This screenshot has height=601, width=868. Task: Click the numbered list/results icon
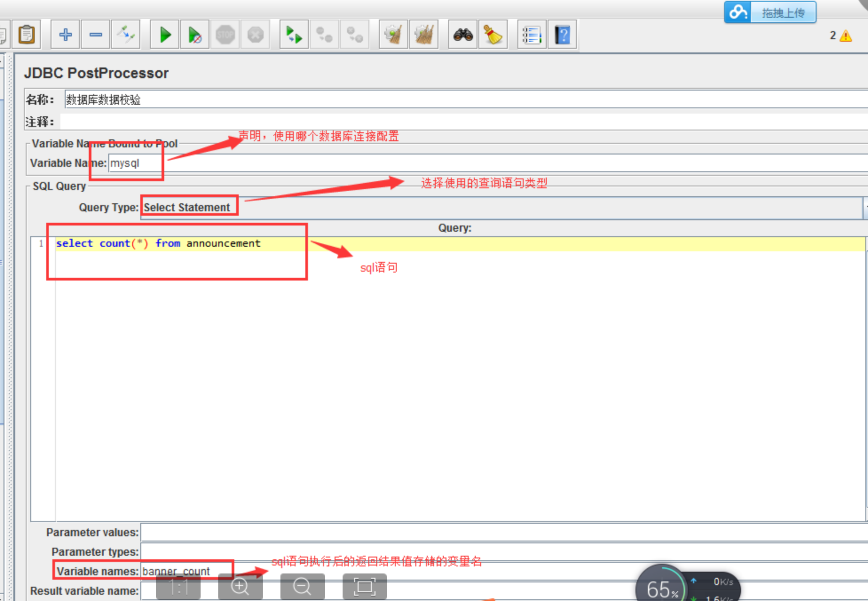click(x=532, y=35)
